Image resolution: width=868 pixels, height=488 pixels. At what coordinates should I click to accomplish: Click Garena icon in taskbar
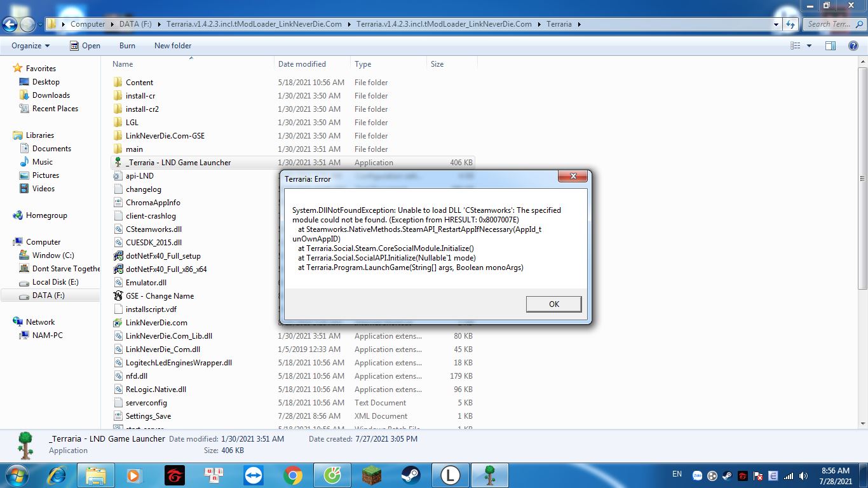tap(175, 475)
